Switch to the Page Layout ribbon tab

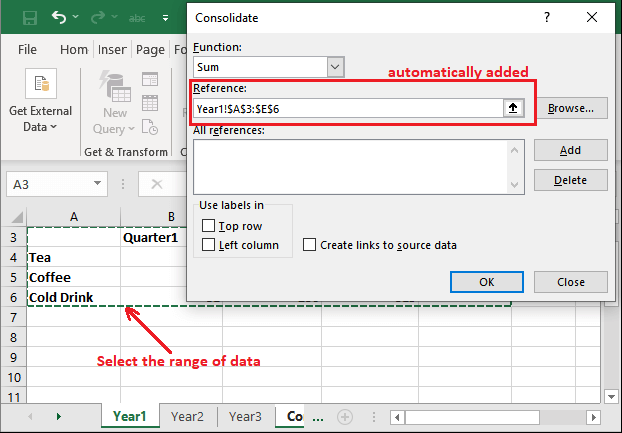click(x=150, y=50)
